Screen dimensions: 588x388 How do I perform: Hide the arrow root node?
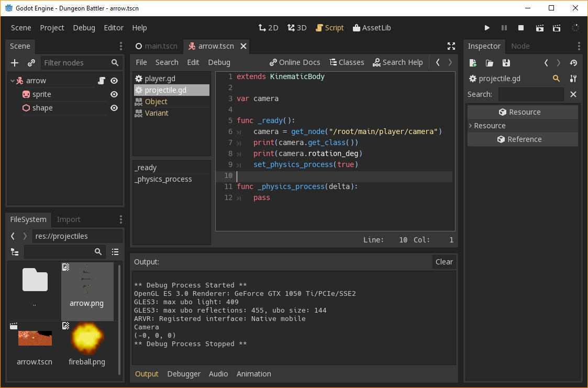pyautogui.click(x=115, y=80)
